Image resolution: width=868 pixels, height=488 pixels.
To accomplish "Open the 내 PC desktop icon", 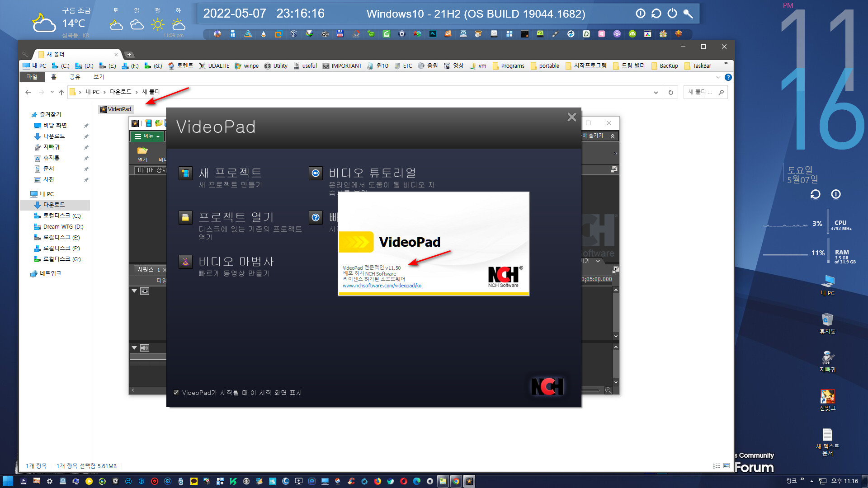I will (827, 285).
